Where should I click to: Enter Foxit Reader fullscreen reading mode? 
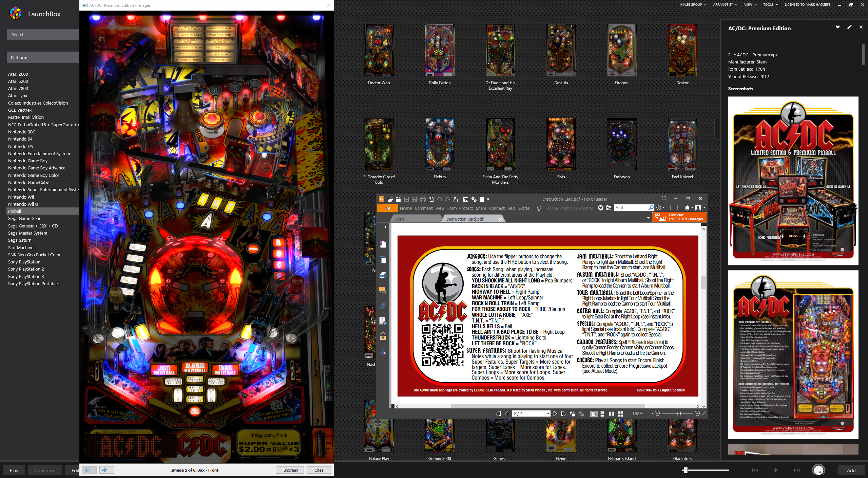pos(663,198)
